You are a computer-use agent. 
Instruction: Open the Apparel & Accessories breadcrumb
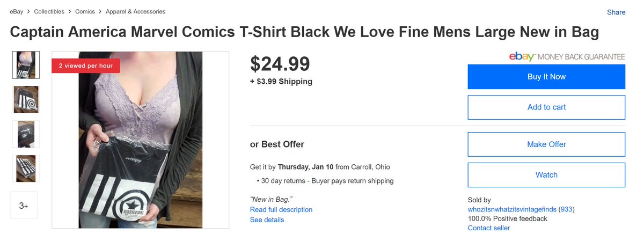point(136,11)
